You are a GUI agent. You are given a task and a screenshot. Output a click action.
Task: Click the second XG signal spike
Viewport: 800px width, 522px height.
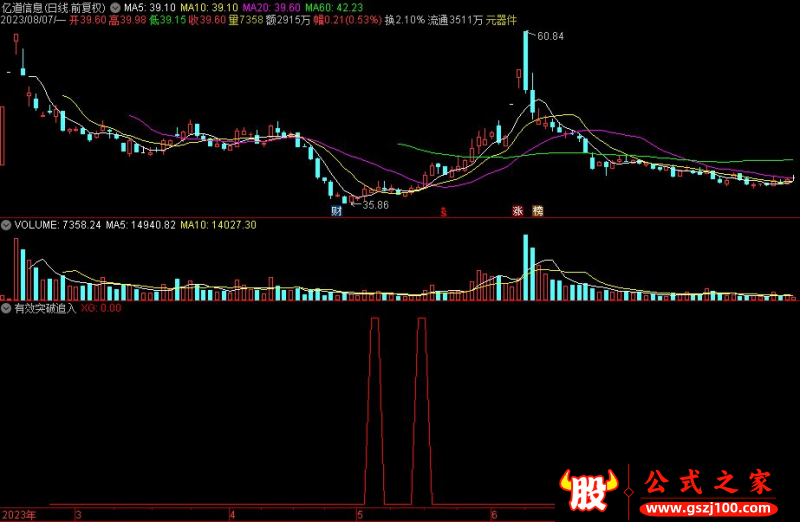(x=422, y=411)
